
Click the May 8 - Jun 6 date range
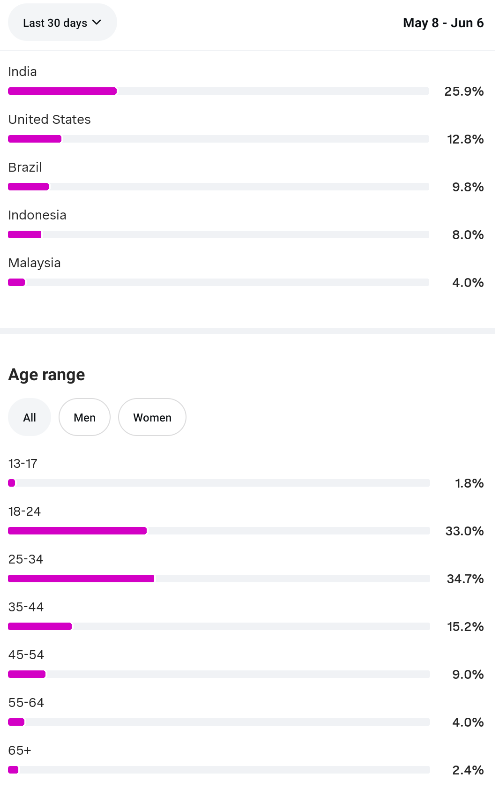pos(443,23)
